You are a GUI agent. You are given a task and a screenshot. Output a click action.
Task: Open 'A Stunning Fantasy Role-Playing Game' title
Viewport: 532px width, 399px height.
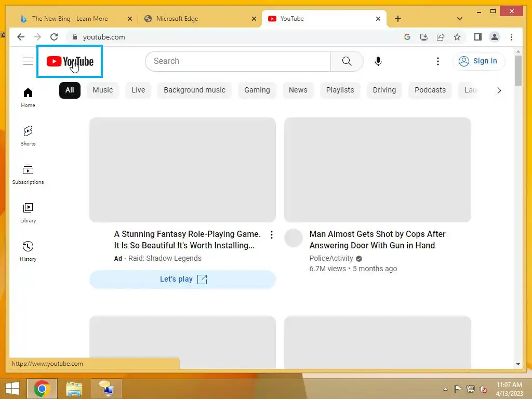click(x=187, y=240)
